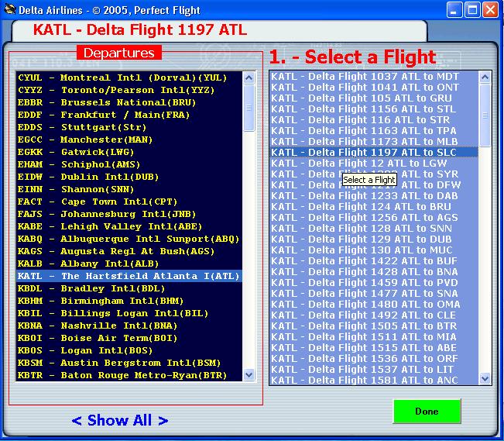Choose Delta Flight 1477 ATL to SNA
Image resolution: width=504 pixels, height=441 pixels.
coord(374,294)
